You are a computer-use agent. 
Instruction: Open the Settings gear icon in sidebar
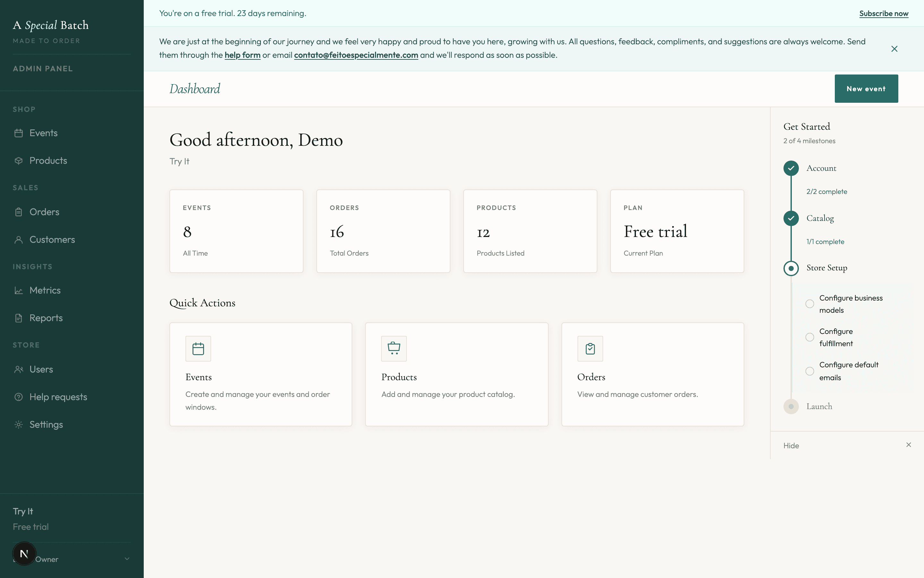(19, 424)
